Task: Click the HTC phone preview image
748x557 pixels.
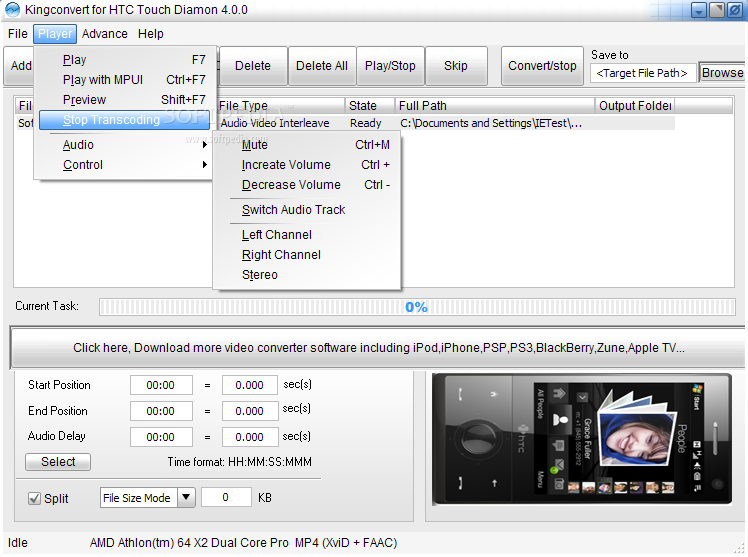Action: pyautogui.click(x=582, y=440)
